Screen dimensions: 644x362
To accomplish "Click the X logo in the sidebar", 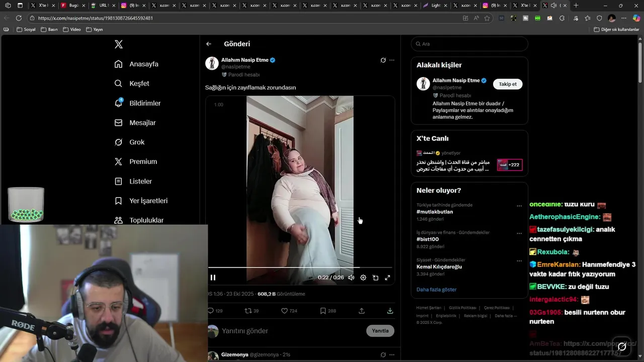I will (119, 44).
